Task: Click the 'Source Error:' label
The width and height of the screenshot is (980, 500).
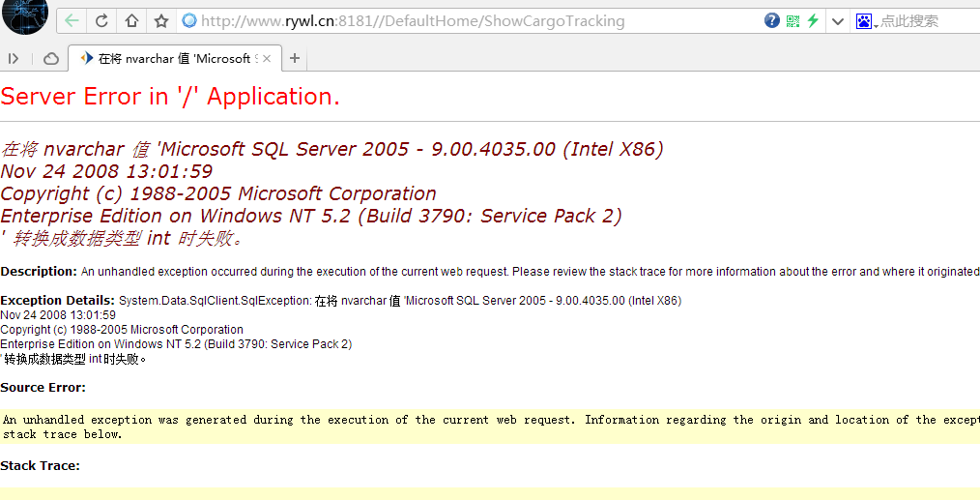Action: pyautogui.click(x=43, y=388)
